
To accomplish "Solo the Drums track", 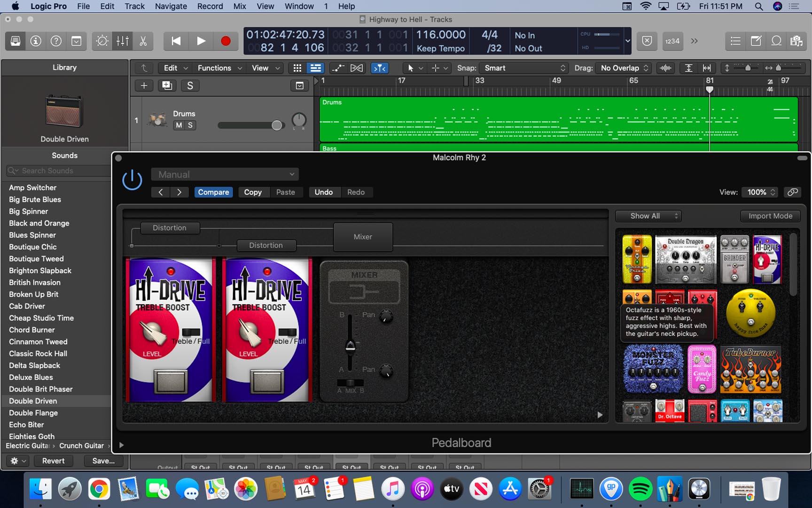I will 190,125.
